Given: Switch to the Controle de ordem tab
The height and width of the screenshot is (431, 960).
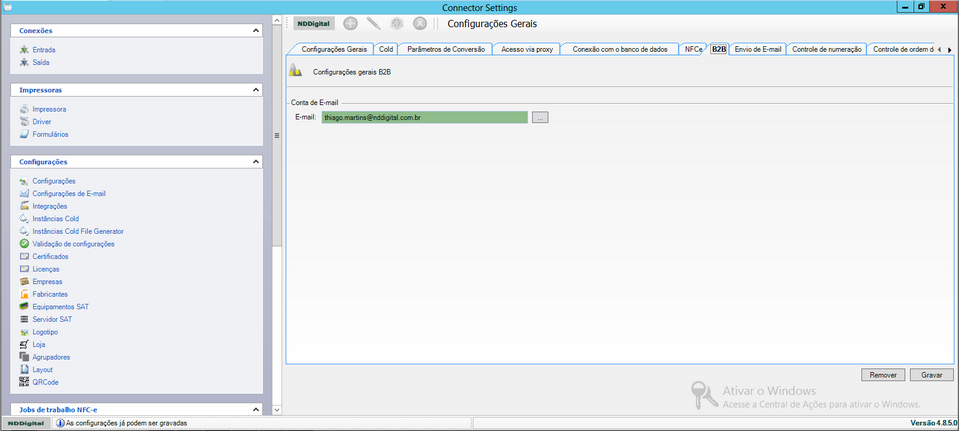Looking at the screenshot, I should pyautogui.click(x=902, y=50).
